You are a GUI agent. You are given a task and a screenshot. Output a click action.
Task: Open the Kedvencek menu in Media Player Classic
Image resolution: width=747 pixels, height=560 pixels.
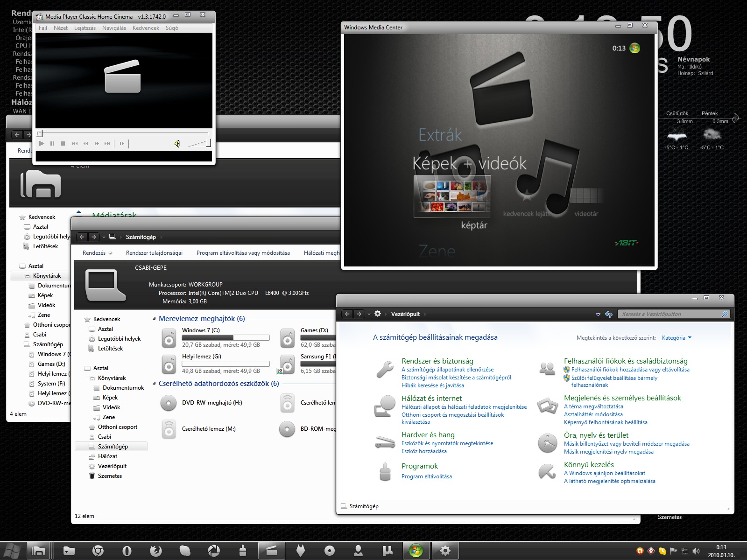[x=146, y=28]
